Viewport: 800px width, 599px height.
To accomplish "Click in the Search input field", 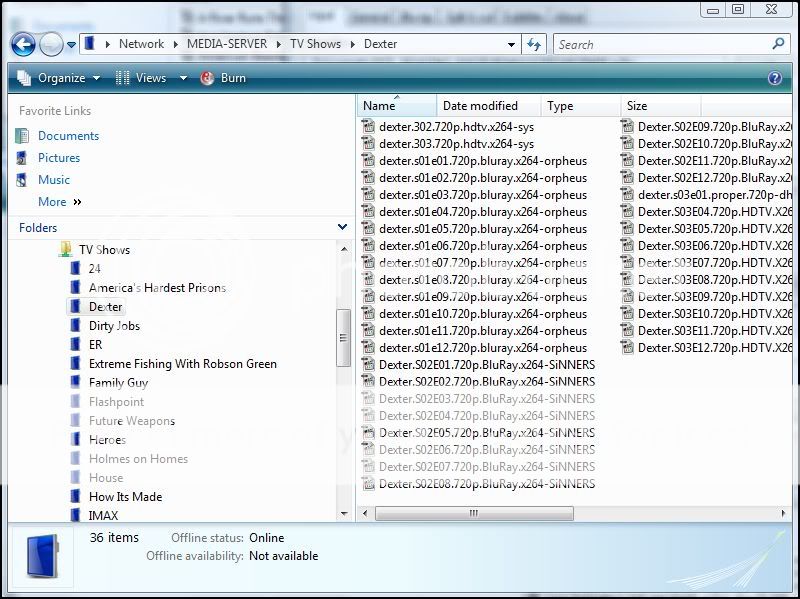I will (x=660, y=44).
